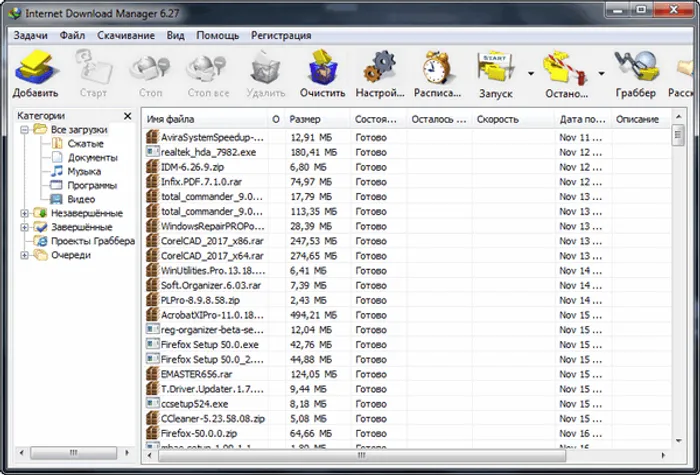The height and width of the screenshot is (475, 700).
Task: Select file Infix.PDF.7.1.0.rar
Action: pyautogui.click(x=201, y=182)
